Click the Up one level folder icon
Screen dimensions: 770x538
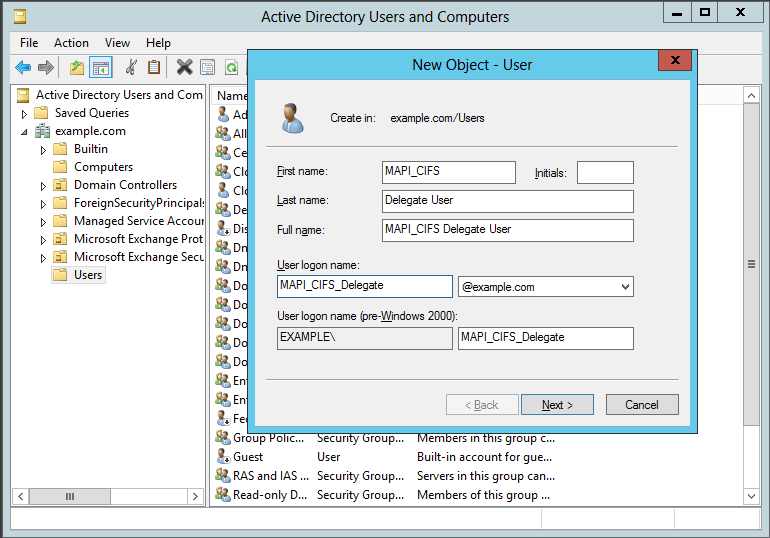point(77,67)
